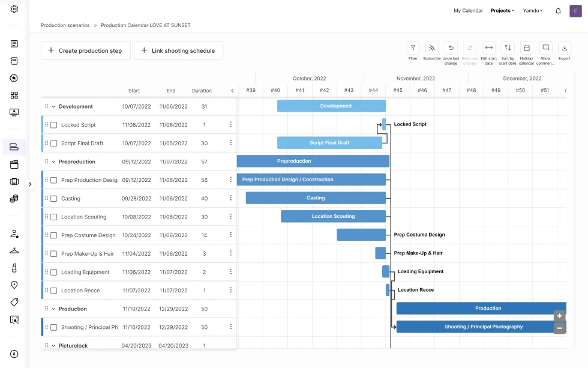Open the Yamdu dropdown menu
Screen dimensions: 588x368
tap(533, 10)
